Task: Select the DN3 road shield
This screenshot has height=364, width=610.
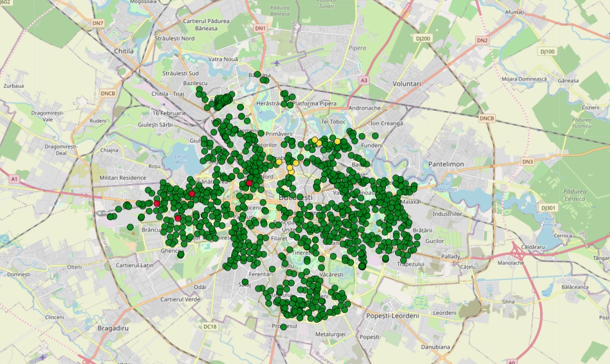Action: coord(527,161)
